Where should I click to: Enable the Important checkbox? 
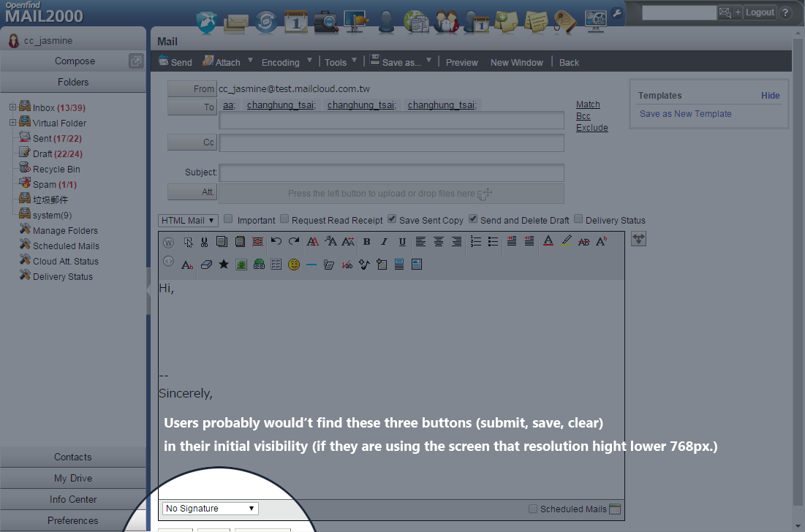tap(228, 219)
